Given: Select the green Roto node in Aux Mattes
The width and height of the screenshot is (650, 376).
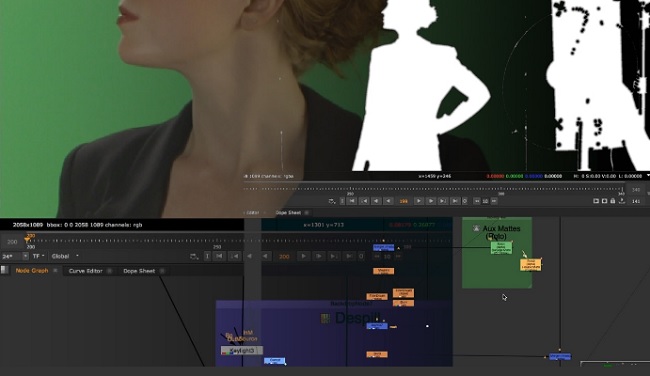Looking at the screenshot, I should point(501,247).
